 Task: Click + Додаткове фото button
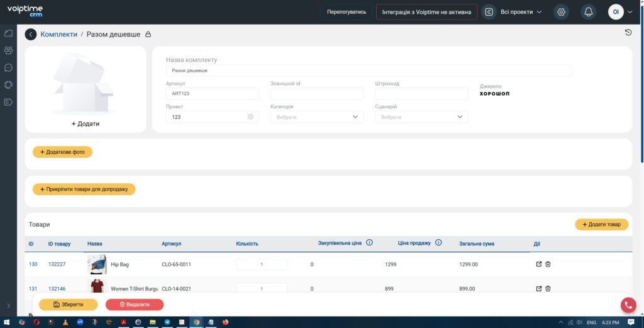point(62,152)
